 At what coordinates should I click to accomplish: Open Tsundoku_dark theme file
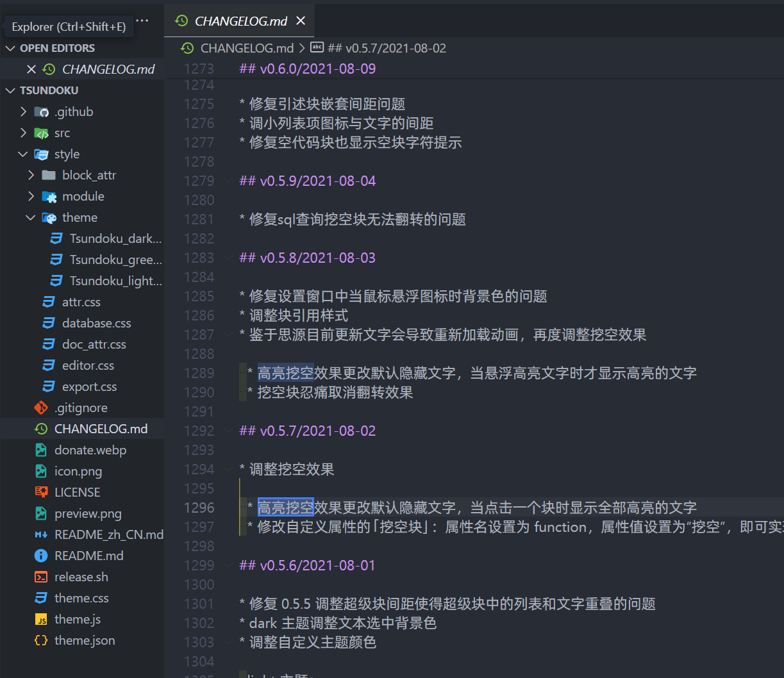(115, 238)
